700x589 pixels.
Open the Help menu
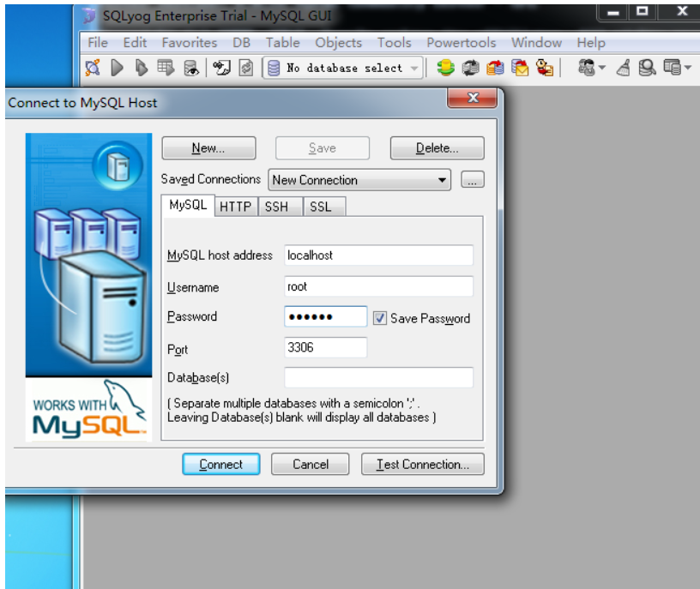click(591, 43)
